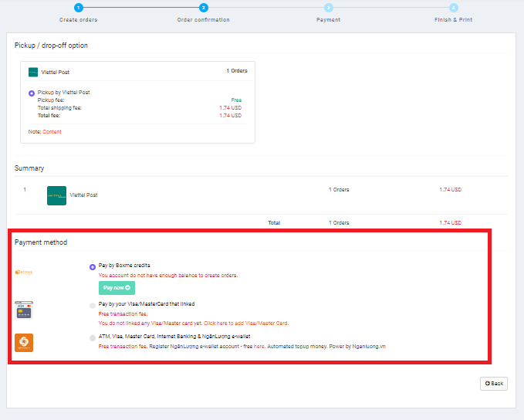
Task: Select ATM, Internet Banking & NganLuong e-wallet radio
Action: (93, 338)
